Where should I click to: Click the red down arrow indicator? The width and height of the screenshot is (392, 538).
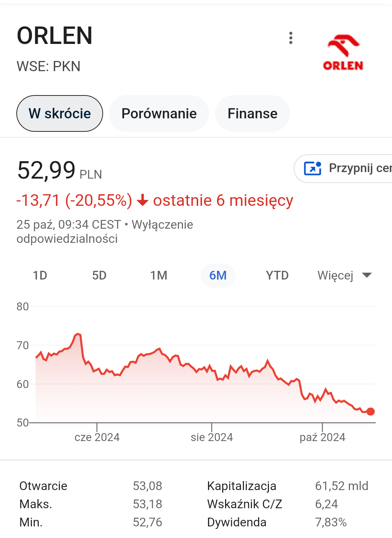pyautogui.click(x=143, y=200)
